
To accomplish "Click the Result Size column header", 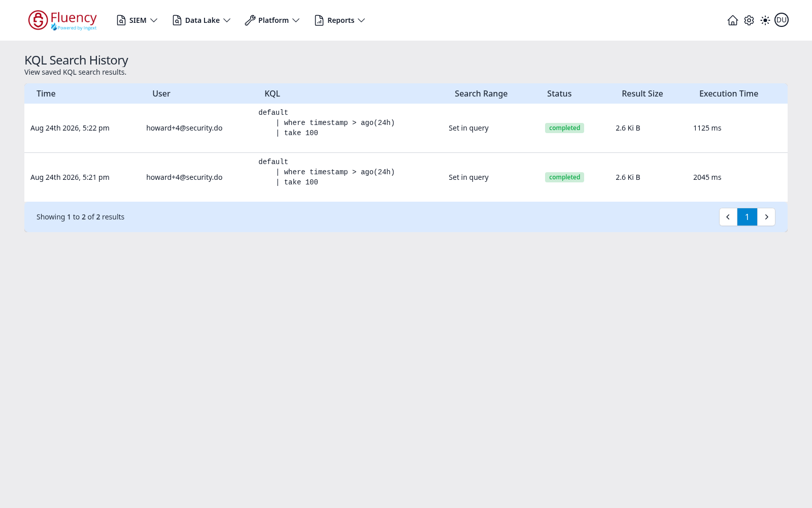I will click(x=642, y=93).
